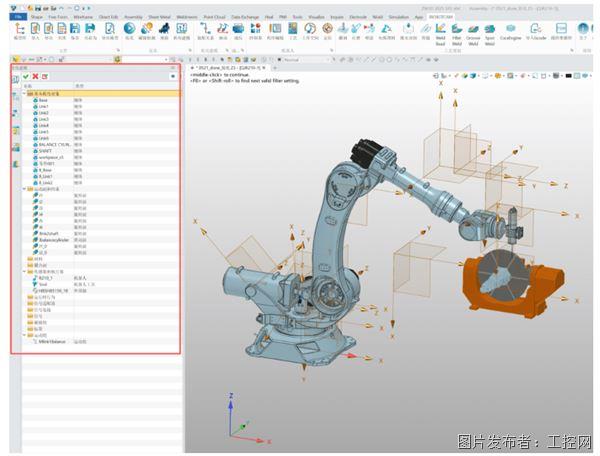
Task: Select the BALANCE CYLIN... tree item
Action: point(55,145)
